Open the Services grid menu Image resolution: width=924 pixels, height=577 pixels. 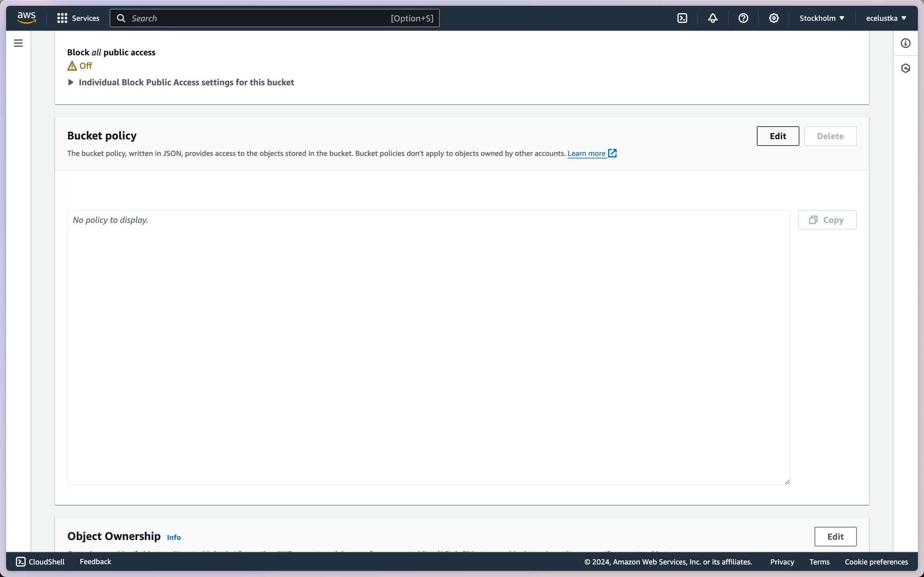coord(78,18)
